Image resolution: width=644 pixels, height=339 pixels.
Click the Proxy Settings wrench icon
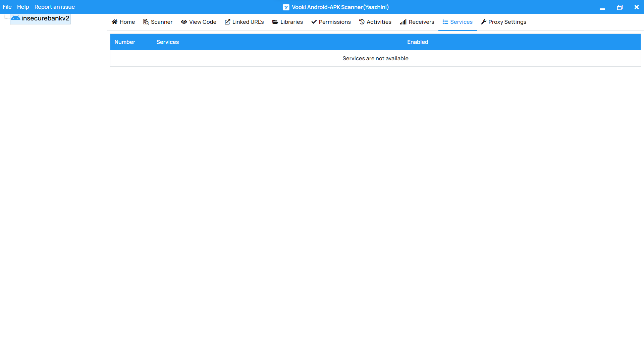pyautogui.click(x=484, y=22)
